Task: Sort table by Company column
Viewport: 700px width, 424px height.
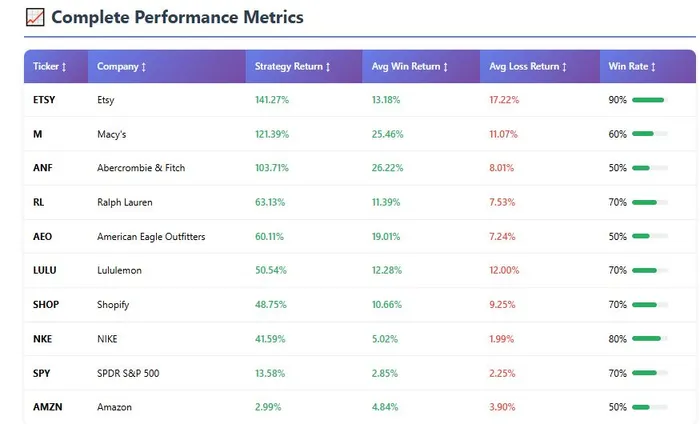Action: tap(122, 67)
